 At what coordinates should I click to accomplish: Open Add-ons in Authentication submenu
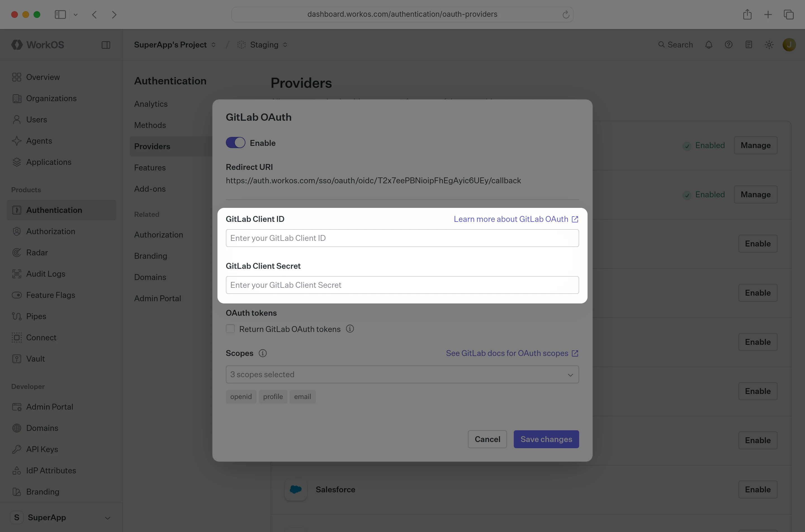pyautogui.click(x=150, y=189)
